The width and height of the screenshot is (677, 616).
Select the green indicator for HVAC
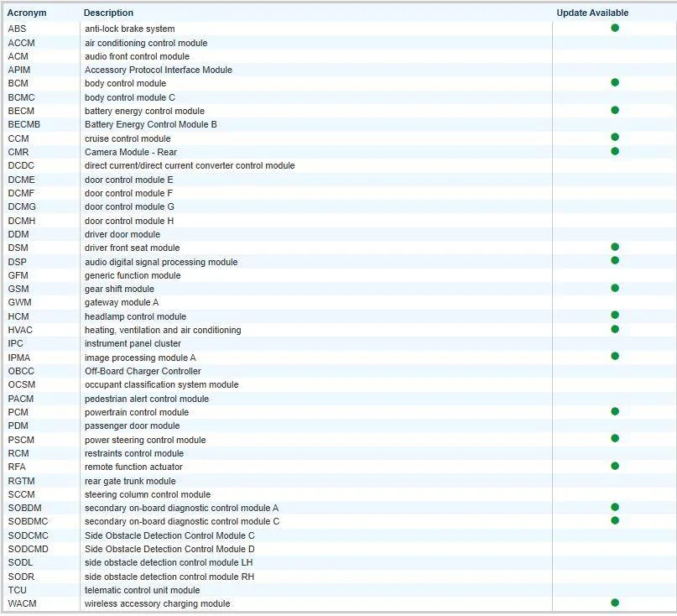click(615, 329)
